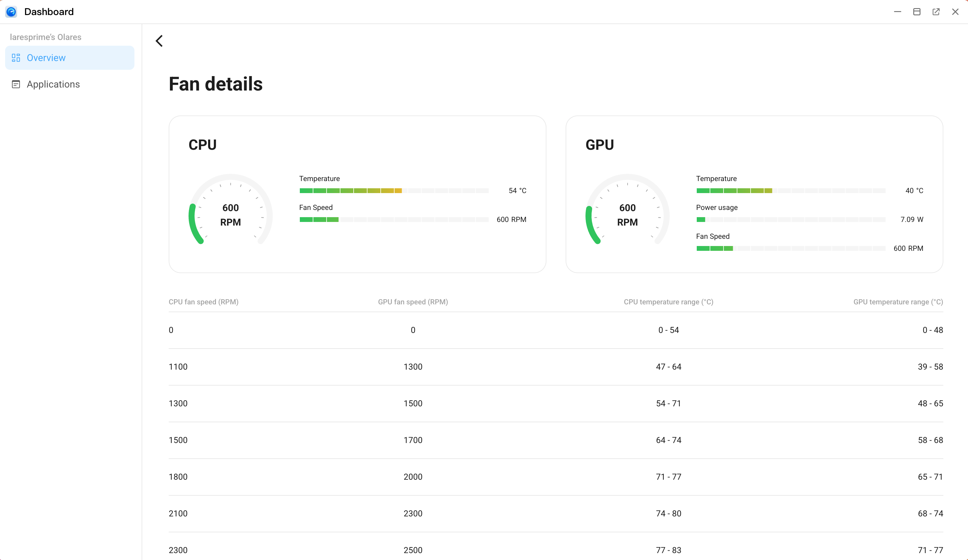This screenshot has width=968, height=560.
Task: Switch to the Applications section
Action: tap(54, 84)
